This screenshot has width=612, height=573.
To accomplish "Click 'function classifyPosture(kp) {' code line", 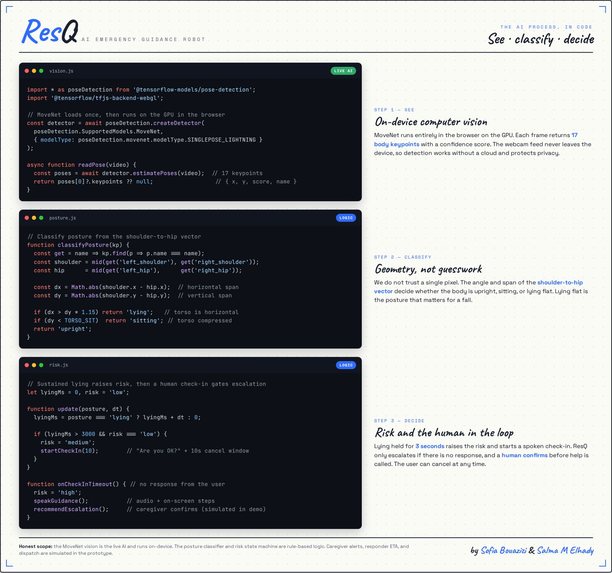I will [x=78, y=245].
